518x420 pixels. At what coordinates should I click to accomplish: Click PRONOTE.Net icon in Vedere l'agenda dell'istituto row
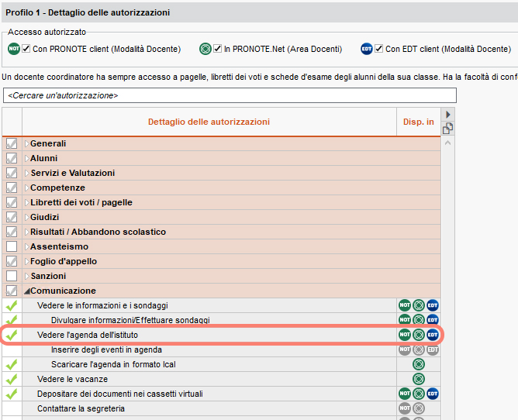419,335
